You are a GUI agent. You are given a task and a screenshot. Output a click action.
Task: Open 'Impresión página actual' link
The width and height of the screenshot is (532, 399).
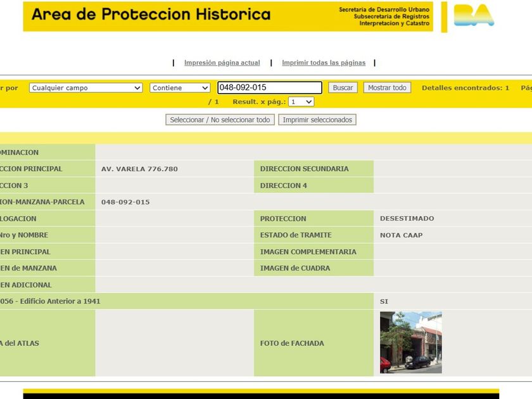(222, 63)
